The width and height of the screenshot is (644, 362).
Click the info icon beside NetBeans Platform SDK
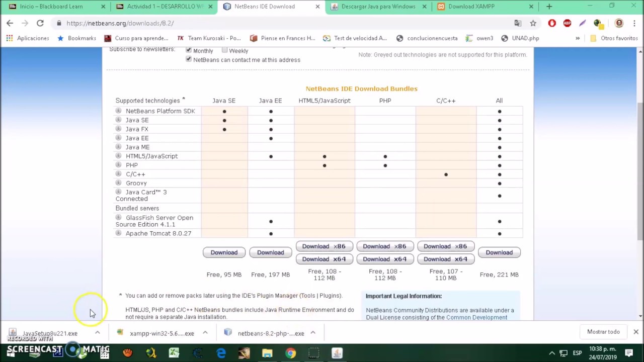[119, 111]
